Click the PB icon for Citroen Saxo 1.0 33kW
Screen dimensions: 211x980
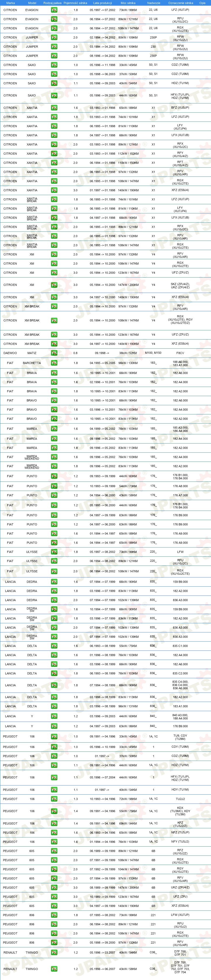[54, 65]
